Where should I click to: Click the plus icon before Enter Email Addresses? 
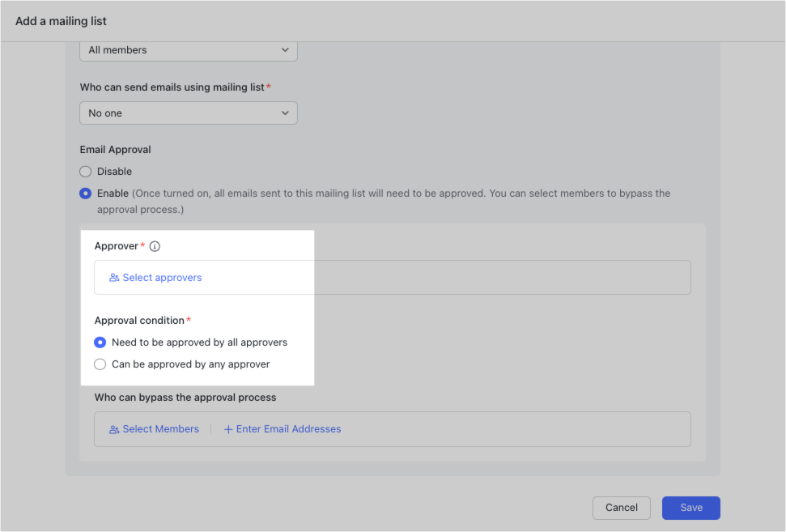pos(227,429)
